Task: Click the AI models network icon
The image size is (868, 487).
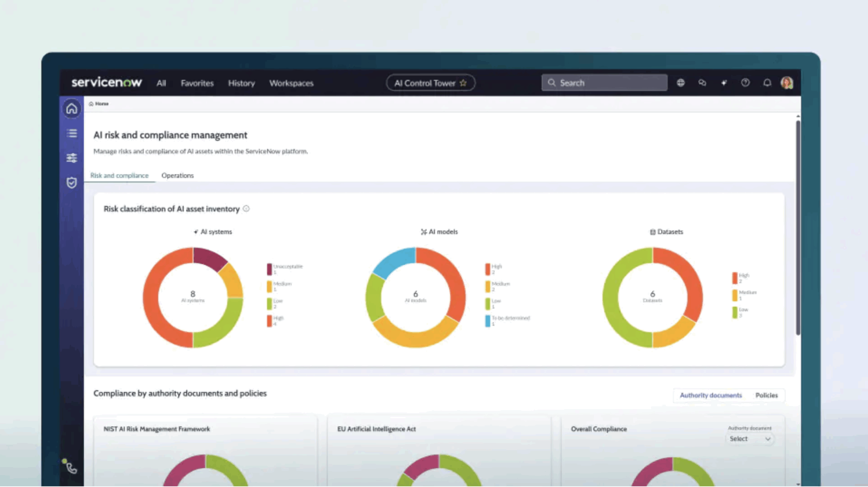Action: tap(424, 232)
